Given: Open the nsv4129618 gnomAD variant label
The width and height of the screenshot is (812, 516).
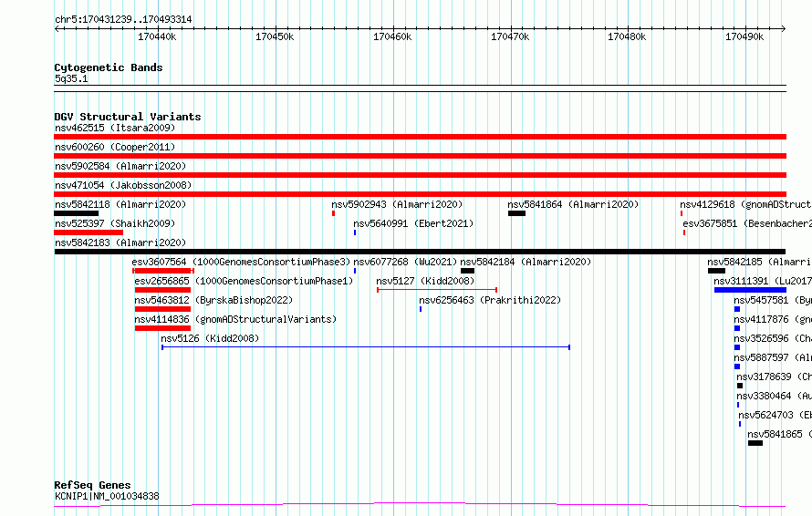Looking at the screenshot, I should (x=745, y=204).
